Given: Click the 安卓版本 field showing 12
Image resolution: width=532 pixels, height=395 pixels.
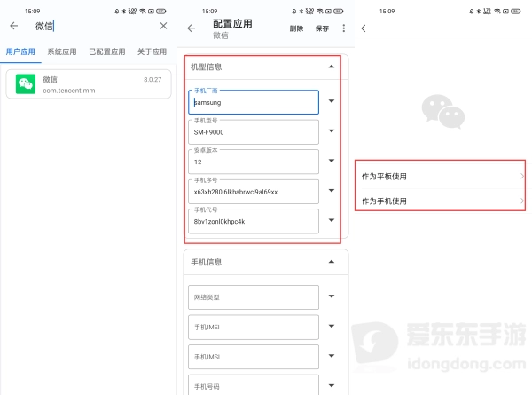Looking at the screenshot, I should tap(254, 162).
